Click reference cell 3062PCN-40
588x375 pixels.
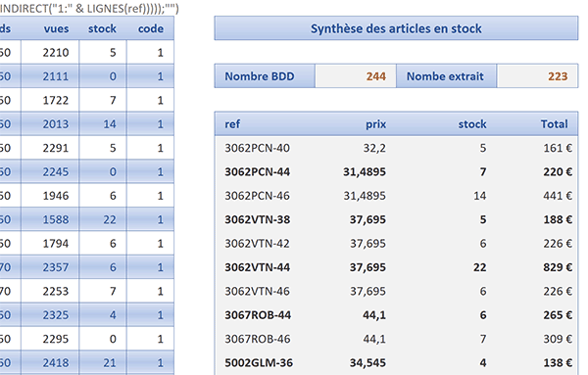(x=257, y=148)
